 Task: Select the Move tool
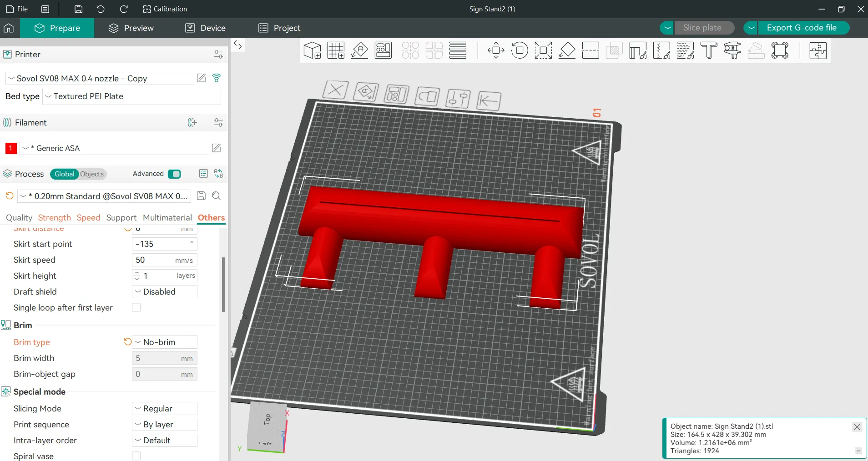click(496, 50)
